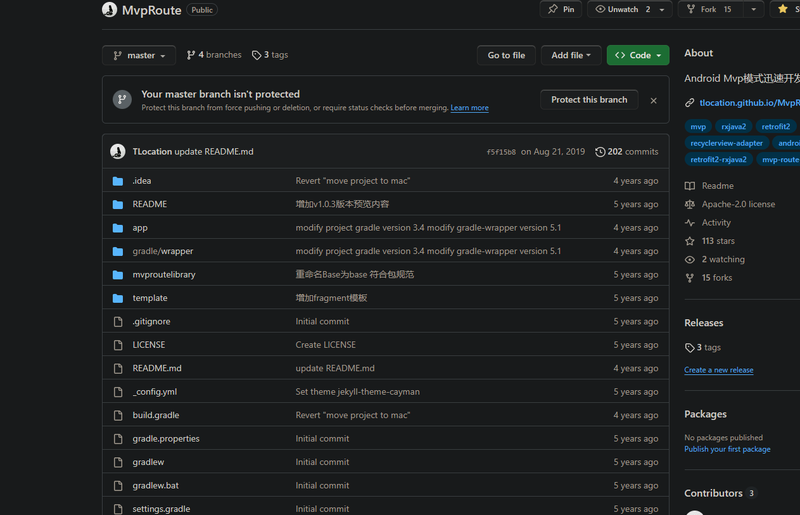The width and height of the screenshot is (800, 515).
Task: Open the master branch selector dropdown
Action: pos(139,55)
